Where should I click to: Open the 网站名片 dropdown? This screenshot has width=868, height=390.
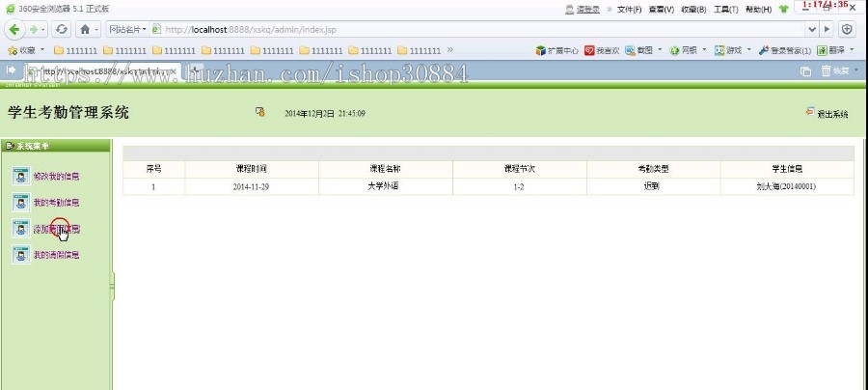pos(127,29)
